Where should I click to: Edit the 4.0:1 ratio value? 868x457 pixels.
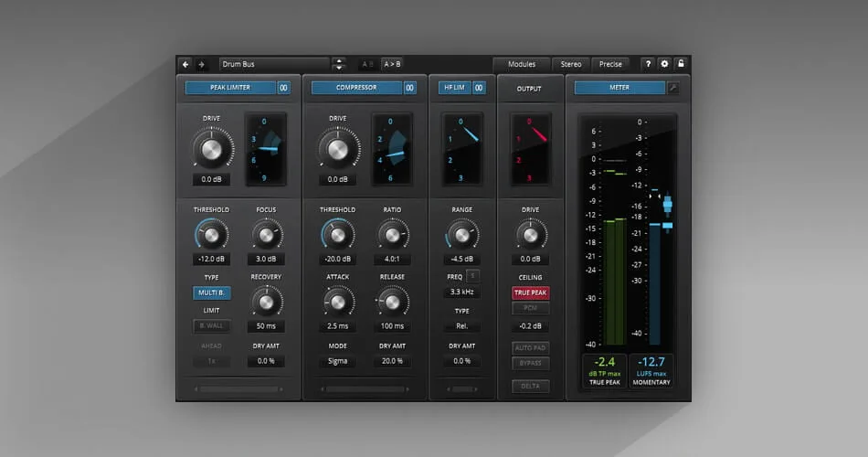393,260
